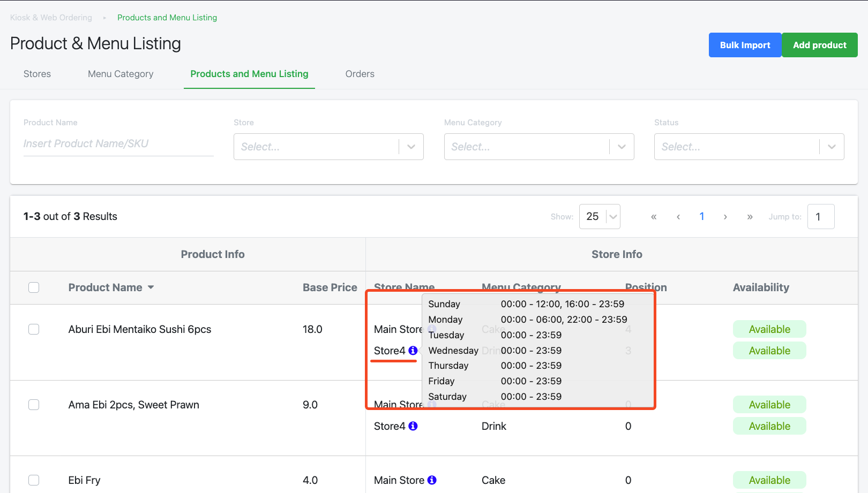Click the Bulk Import button
868x493 pixels.
coord(745,45)
